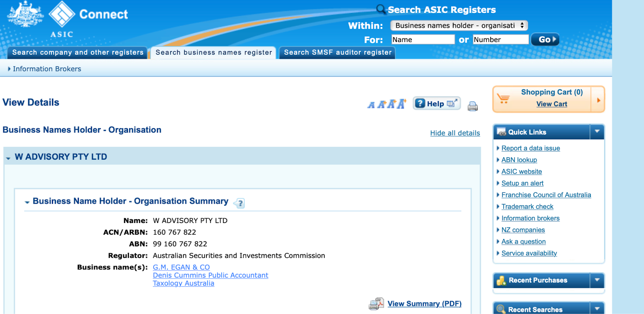644x314 pixels.
Task: Open Setup an alert link
Action: pos(522,183)
